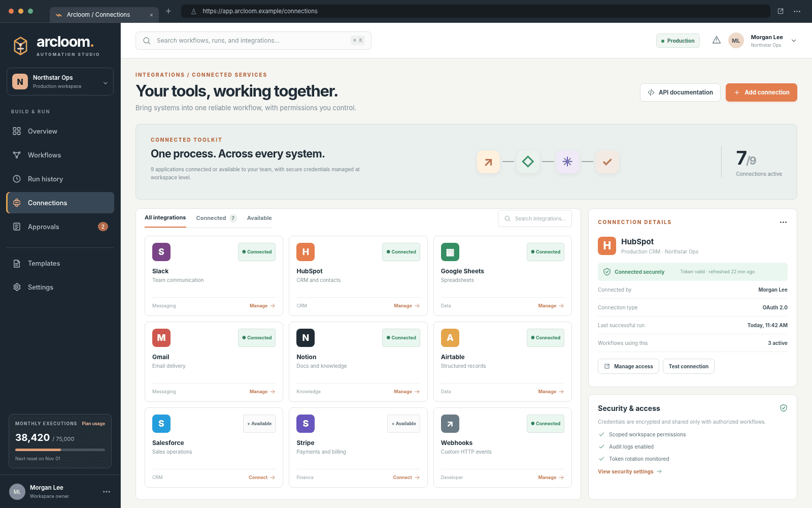
Task: Click Manage access button
Action: pos(628,366)
